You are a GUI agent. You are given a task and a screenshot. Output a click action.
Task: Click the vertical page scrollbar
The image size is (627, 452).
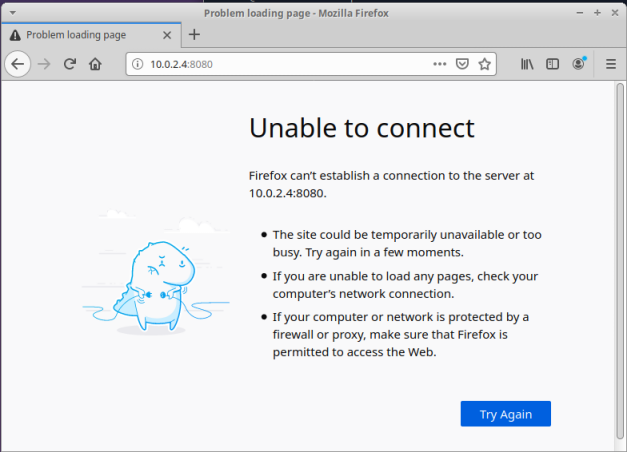(620, 261)
